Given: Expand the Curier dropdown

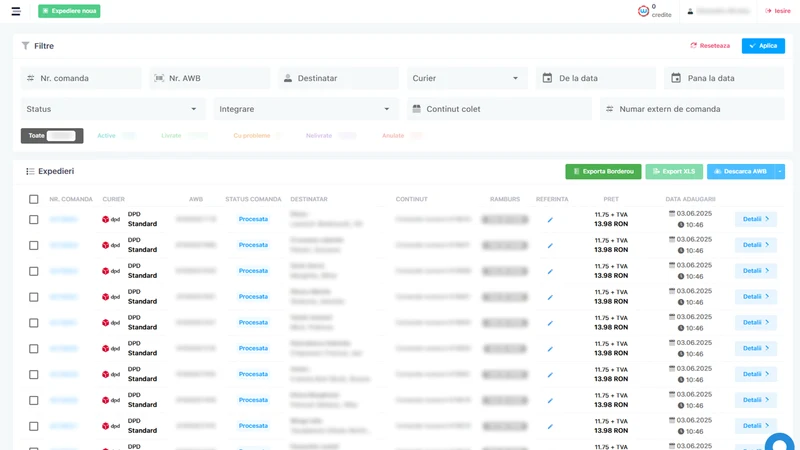Looking at the screenshot, I should (466, 78).
